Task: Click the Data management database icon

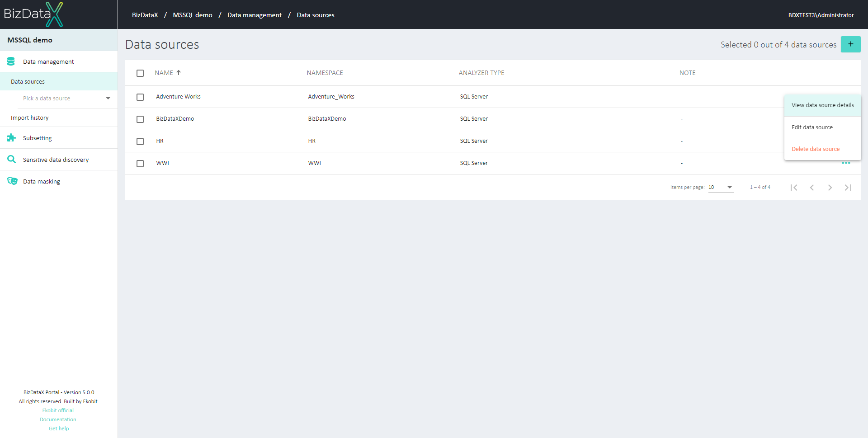Action: click(x=11, y=61)
